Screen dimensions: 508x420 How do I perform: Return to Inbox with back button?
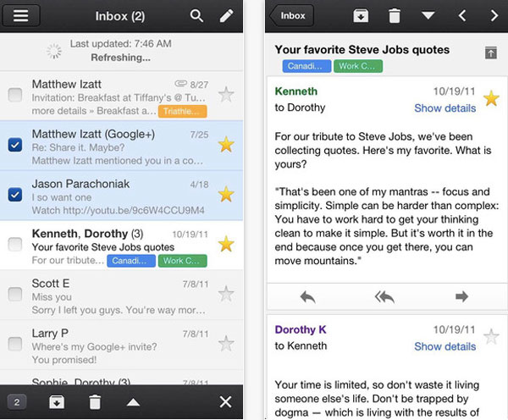click(290, 16)
